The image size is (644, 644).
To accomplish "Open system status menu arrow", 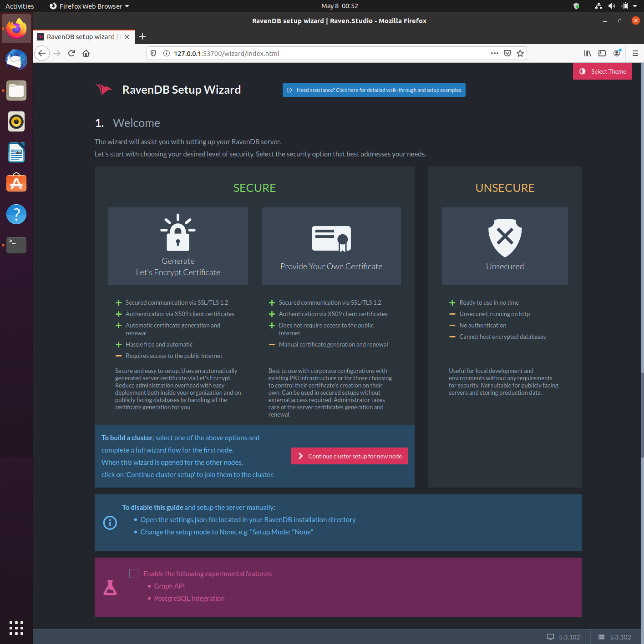I will [635, 6].
